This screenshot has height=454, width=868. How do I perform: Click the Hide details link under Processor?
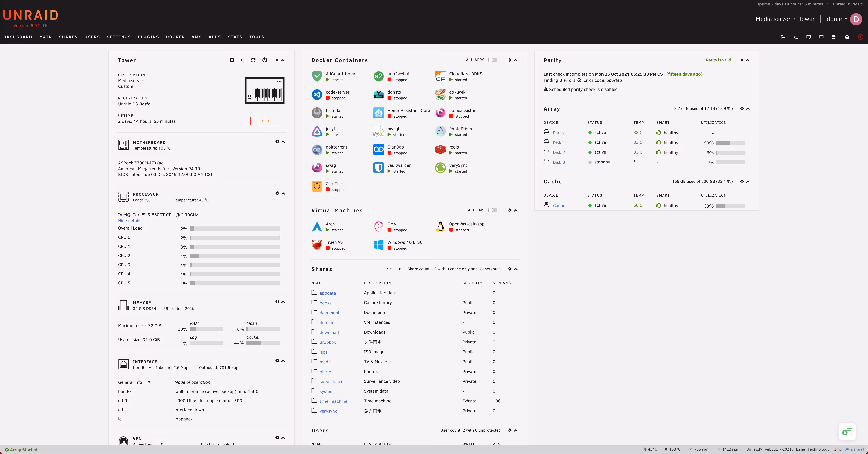129,221
